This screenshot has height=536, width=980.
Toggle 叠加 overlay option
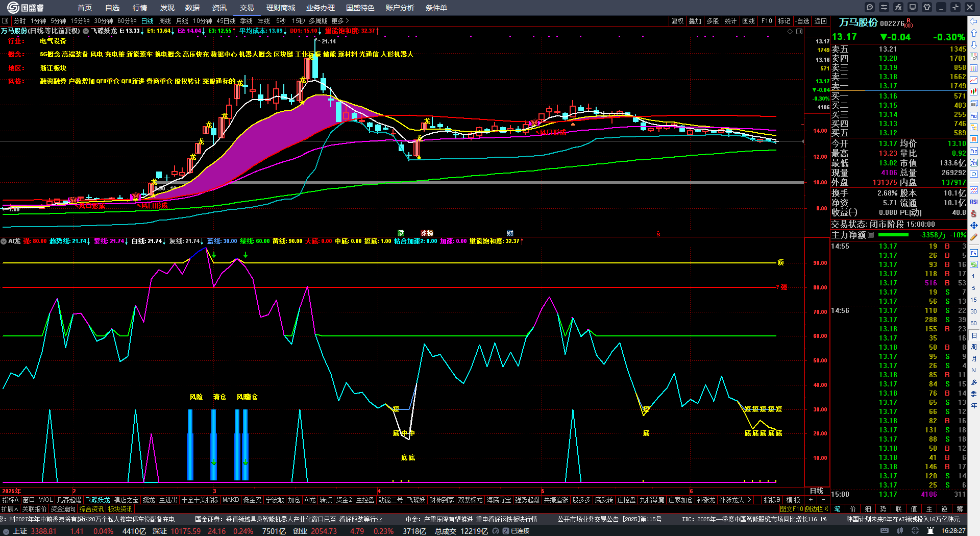695,21
